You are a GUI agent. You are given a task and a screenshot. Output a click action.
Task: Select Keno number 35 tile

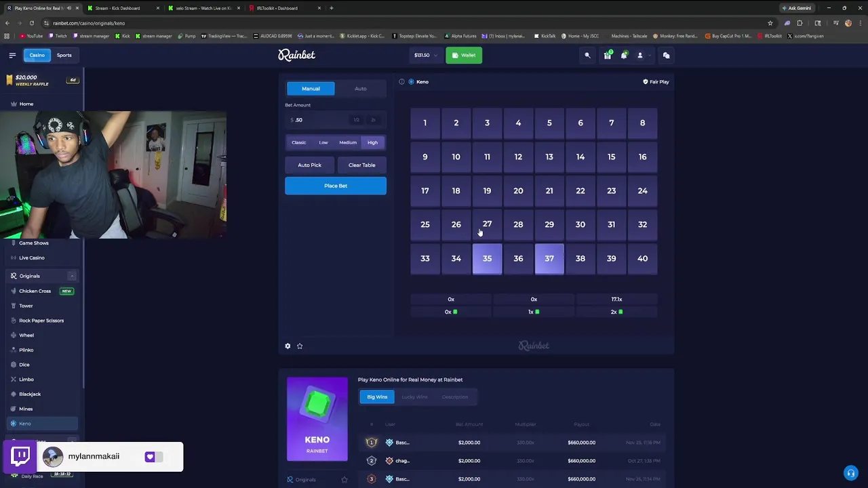[x=487, y=258]
